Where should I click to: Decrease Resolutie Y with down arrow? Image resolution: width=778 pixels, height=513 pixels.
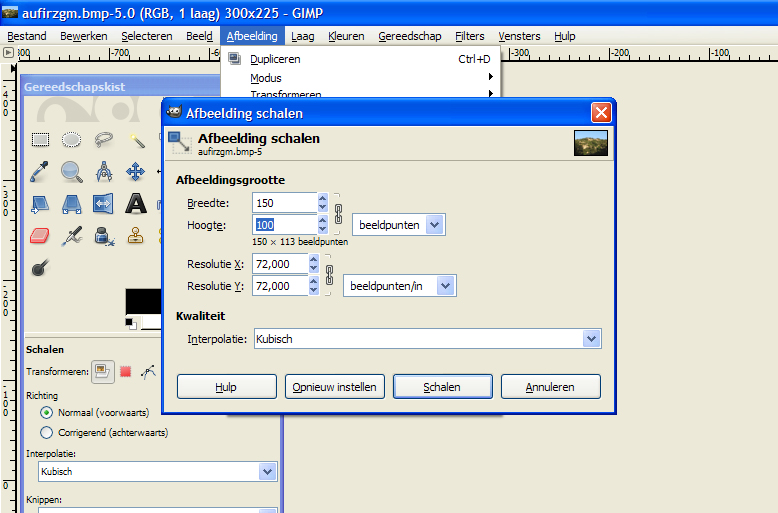314,290
